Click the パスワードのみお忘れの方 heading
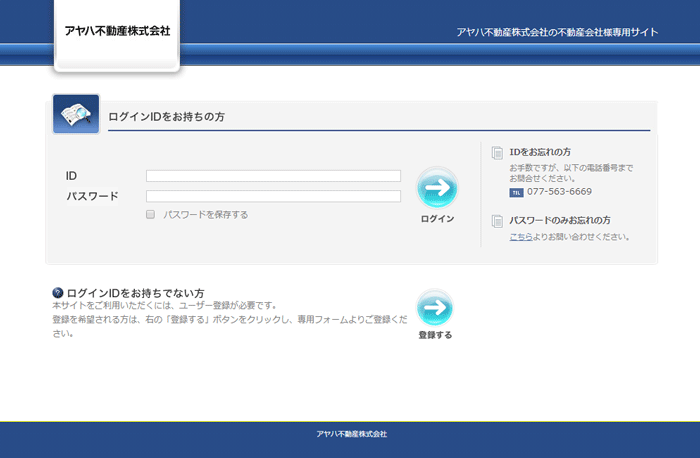The height and width of the screenshot is (458, 700). tap(560, 220)
